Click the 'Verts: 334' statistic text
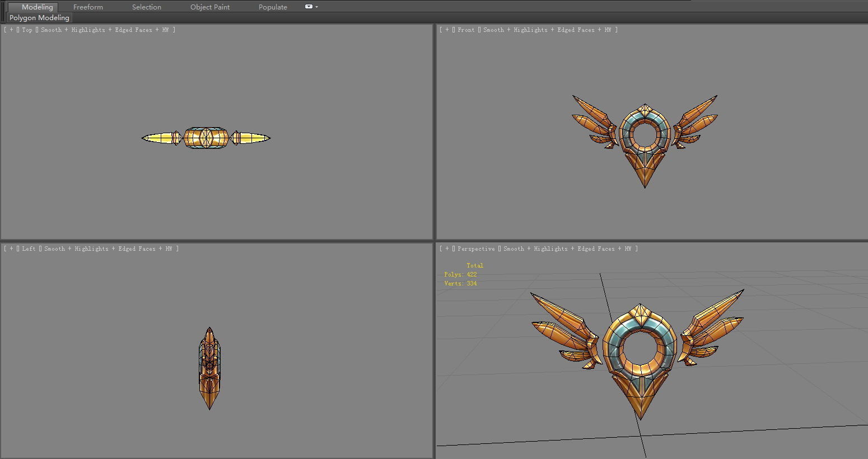The image size is (868, 459). point(460,283)
